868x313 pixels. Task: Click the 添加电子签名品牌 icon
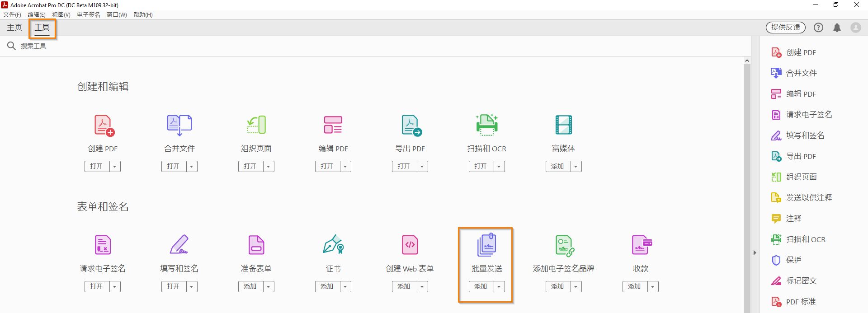[x=565, y=246]
